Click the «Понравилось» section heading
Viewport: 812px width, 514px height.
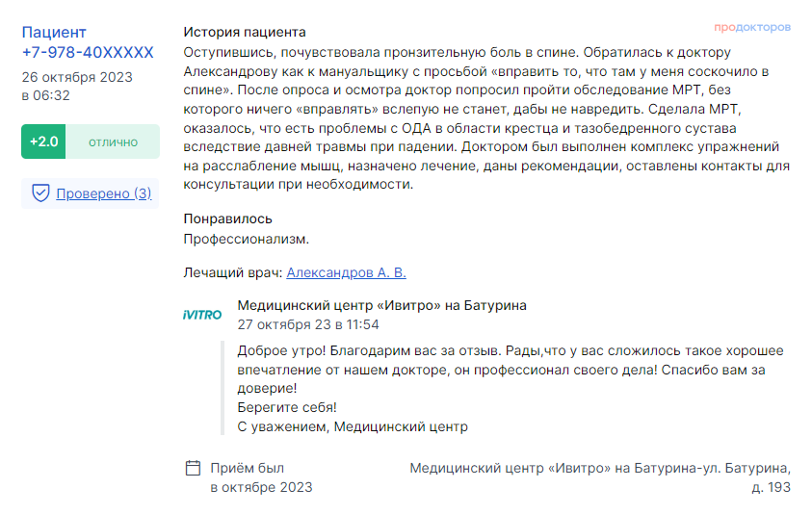[x=227, y=218]
